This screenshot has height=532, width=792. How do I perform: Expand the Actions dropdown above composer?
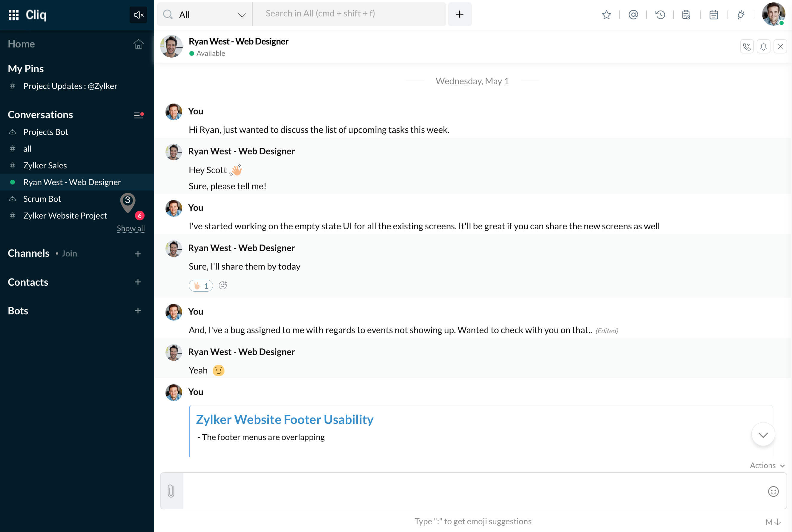(x=767, y=465)
